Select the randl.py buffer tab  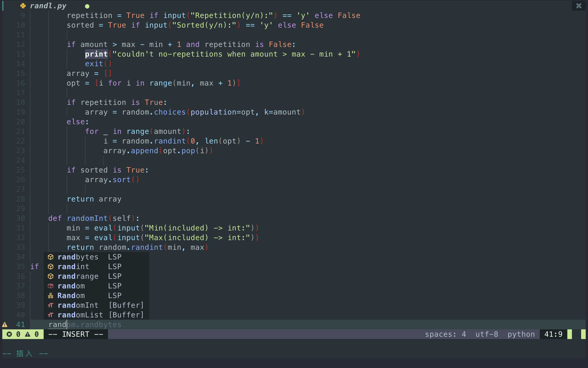click(48, 6)
